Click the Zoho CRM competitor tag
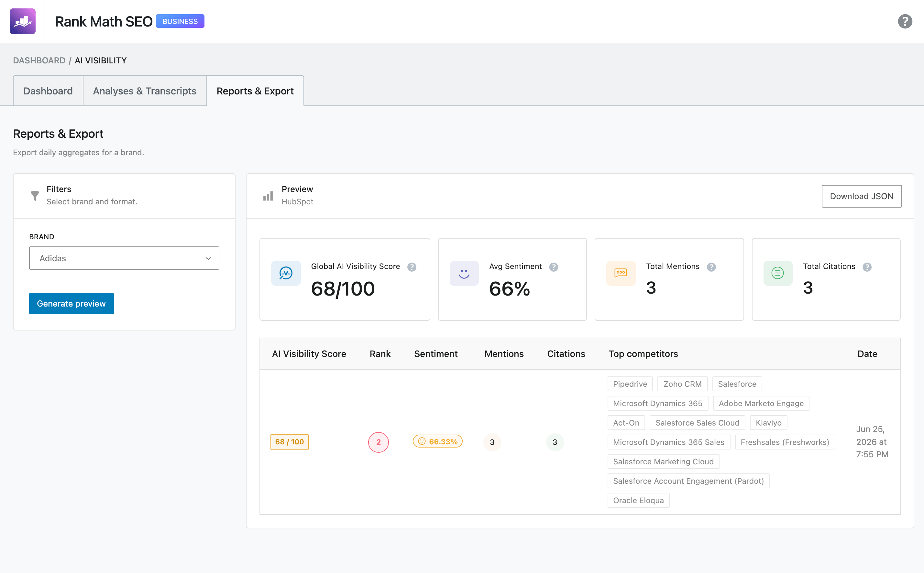 [x=682, y=384]
